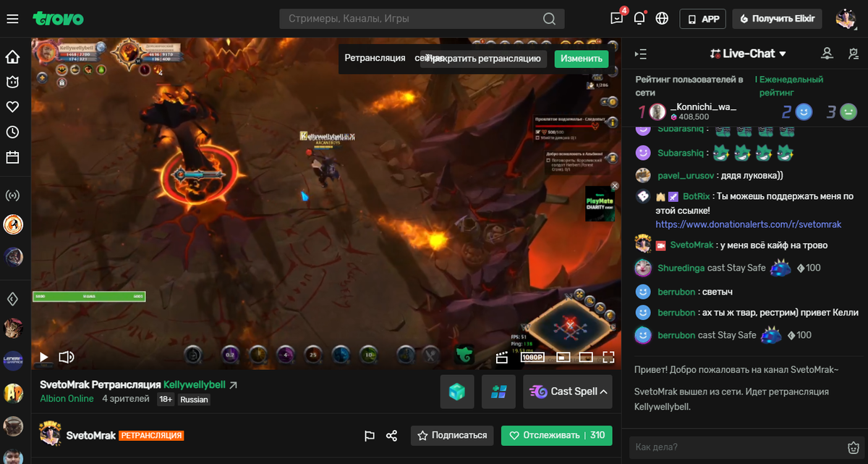Click Получить Elixir button

(x=777, y=19)
